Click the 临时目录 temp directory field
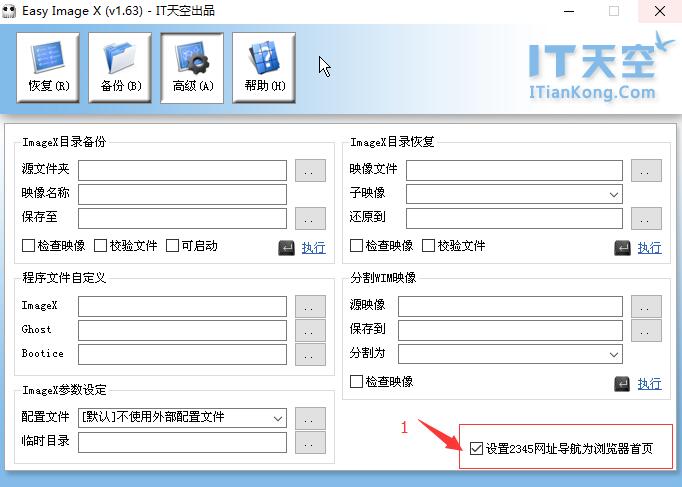Viewport: 682px width, 487px height. point(182,442)
